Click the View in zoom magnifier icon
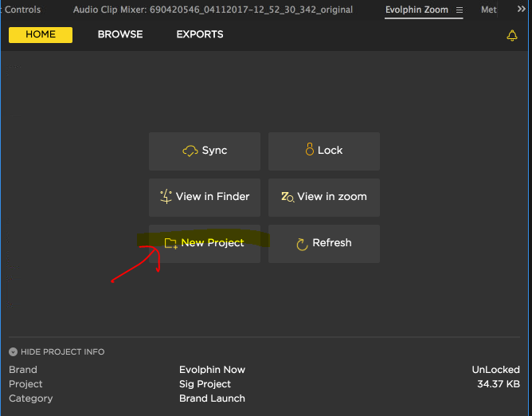The width and height of the screenshot is (532, 416). coord(288,197)
